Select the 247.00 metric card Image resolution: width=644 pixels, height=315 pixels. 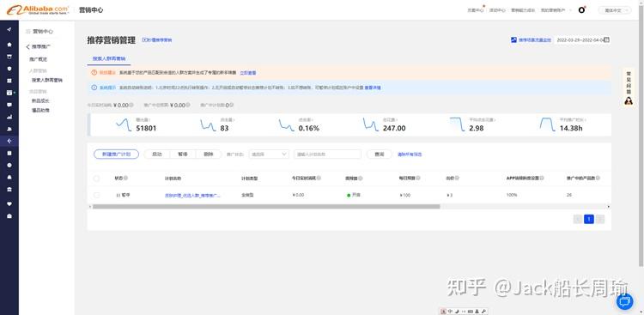tap(385, 124)
